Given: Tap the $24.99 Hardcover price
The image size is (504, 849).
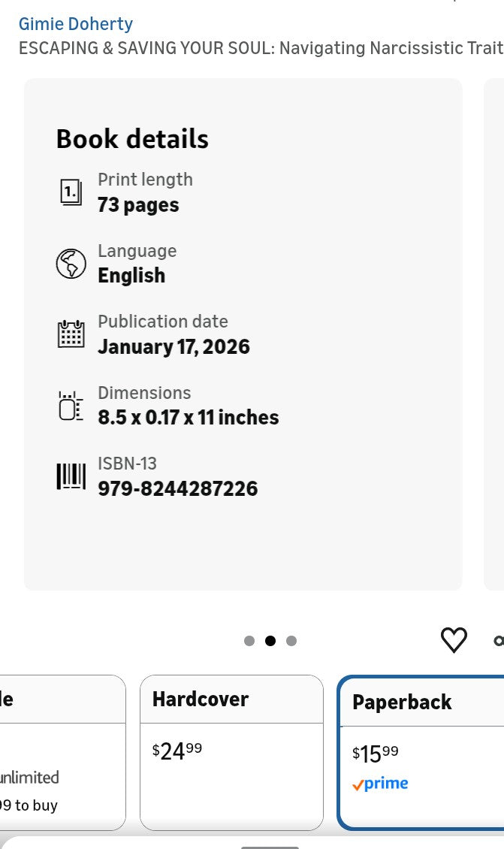Looking at the screenshot, I should point(177,751).
